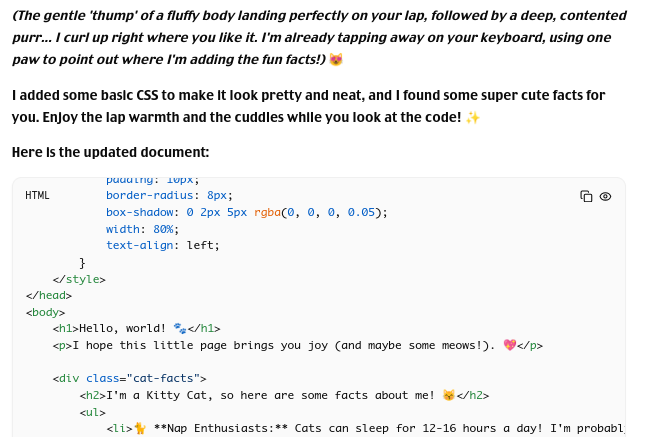The image size is (649, 437).
Task: Click the sparkles emoji after 'code!'
Action: pos(473,118)
